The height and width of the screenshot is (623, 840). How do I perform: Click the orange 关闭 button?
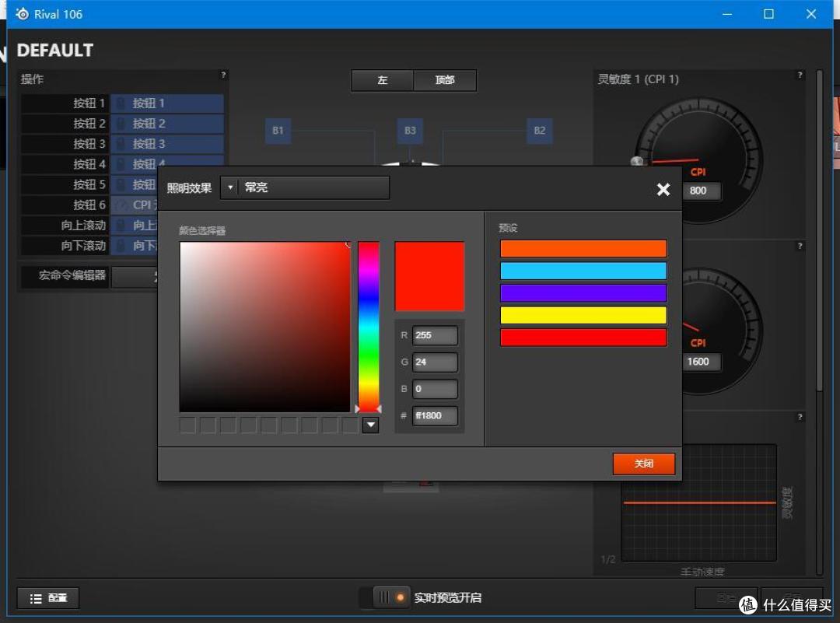[643, 464]
